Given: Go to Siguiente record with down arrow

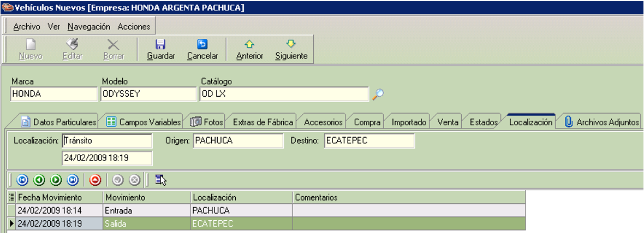Looking at the screenshot, I should click(x=291, y=44).
